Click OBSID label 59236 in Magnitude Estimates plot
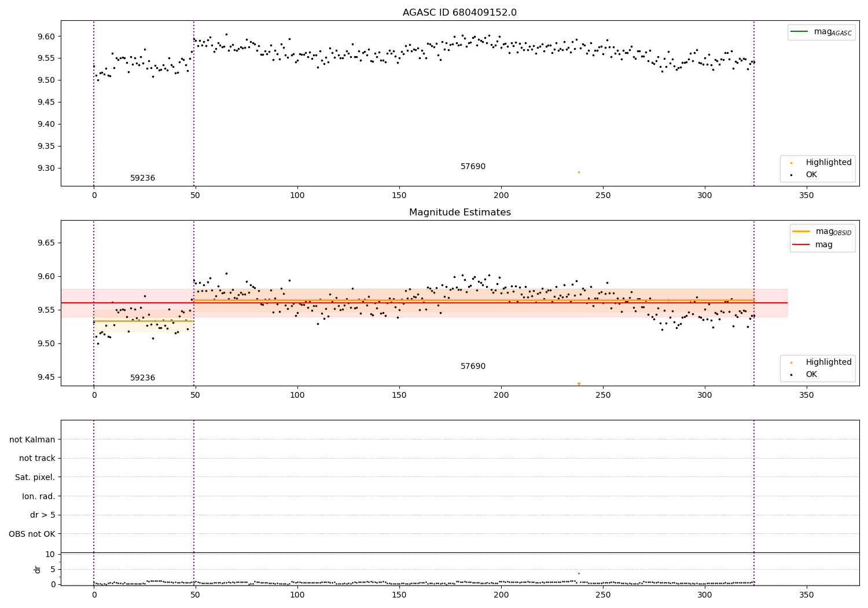868x608 pixels. point(142,378)
